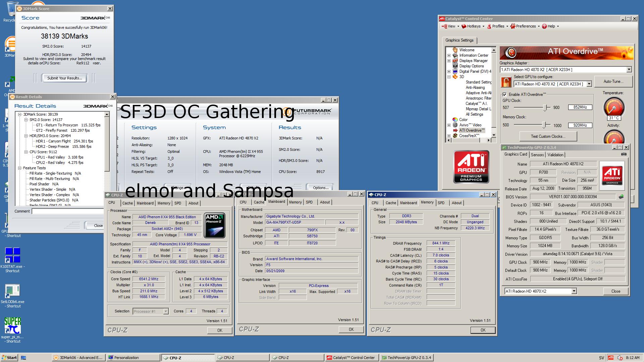Select Displays Manager in the Catalyst tree
The width and height of the screenshot is (644, 362).
473,61
